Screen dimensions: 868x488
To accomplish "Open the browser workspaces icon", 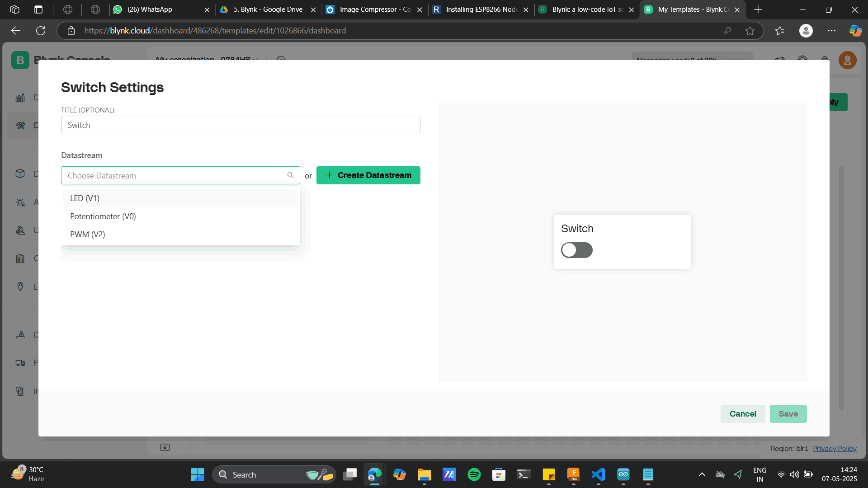I will coord(14,9).
